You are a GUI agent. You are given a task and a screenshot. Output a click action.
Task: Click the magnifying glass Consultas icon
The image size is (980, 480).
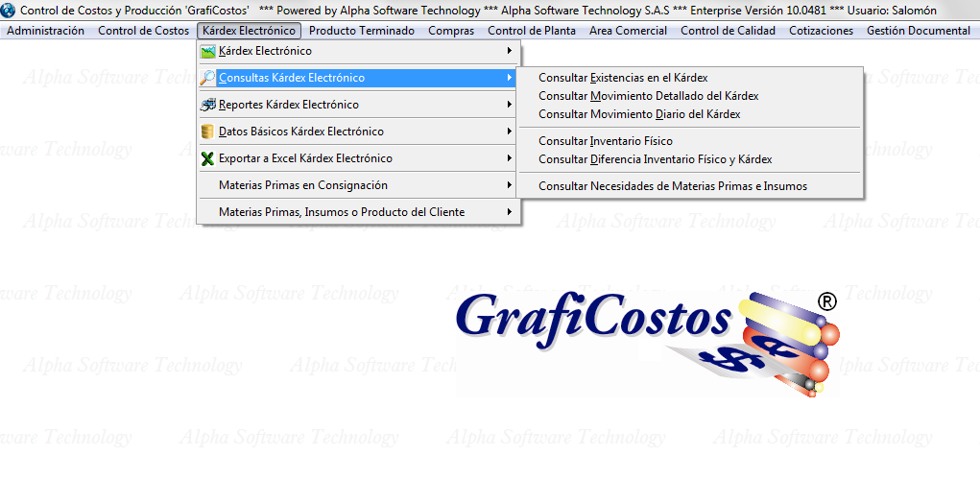point(207,78)
